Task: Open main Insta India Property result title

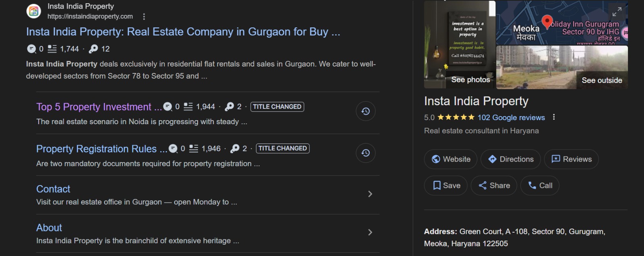Action: (x=183, y=32)
